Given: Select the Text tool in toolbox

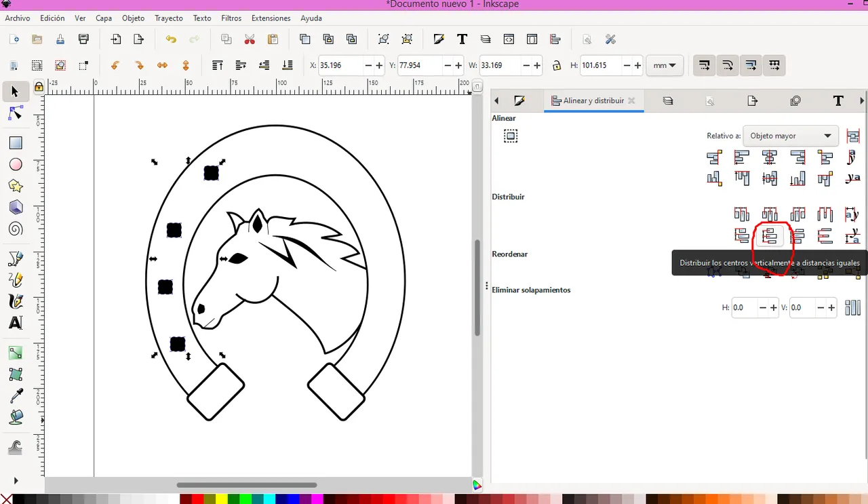Looking at the screenshot, I should pyautogui.click(x=15, y=323).
